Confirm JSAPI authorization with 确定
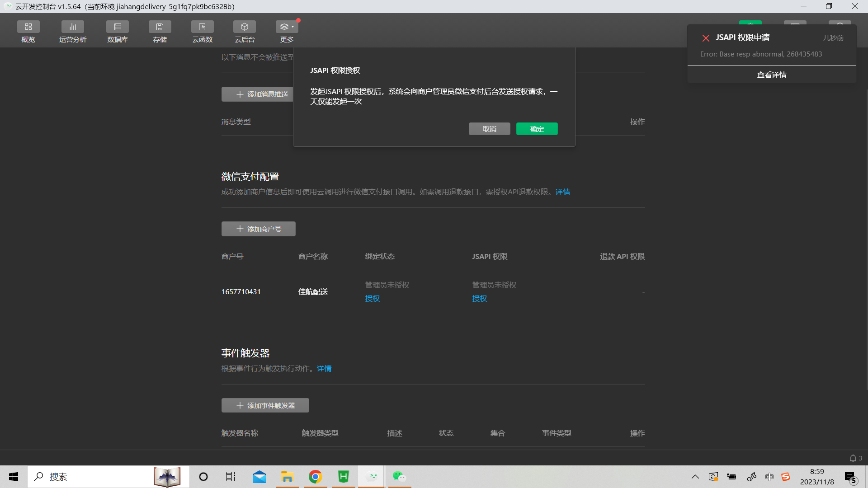The width and height of the screenshot is (868, 488). (x=537, y=129)
